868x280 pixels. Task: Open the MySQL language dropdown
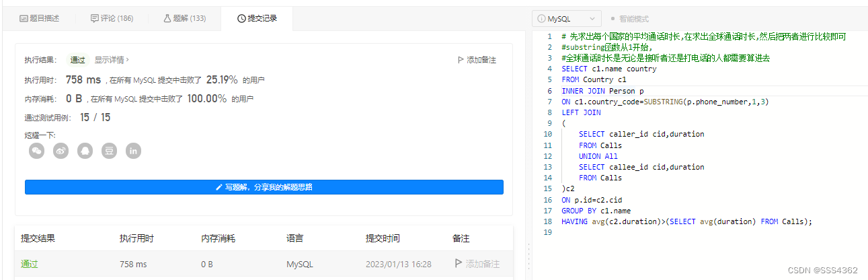click(566, 19)
